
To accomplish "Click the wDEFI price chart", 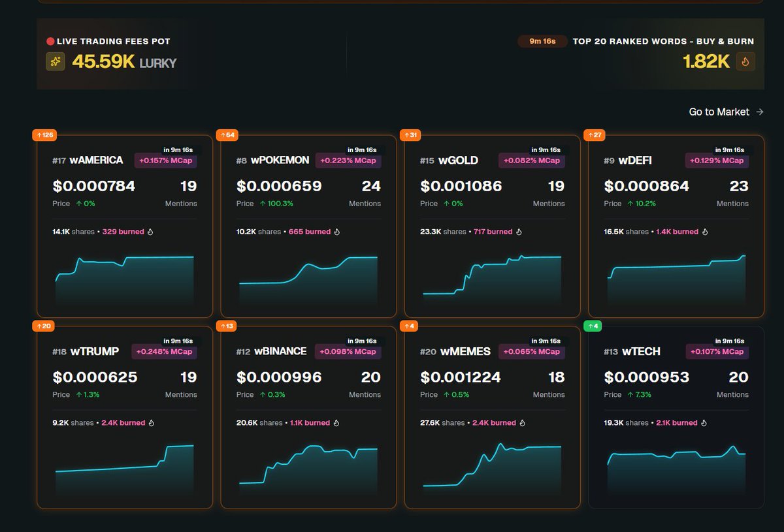I will click(x=676, y=281).
